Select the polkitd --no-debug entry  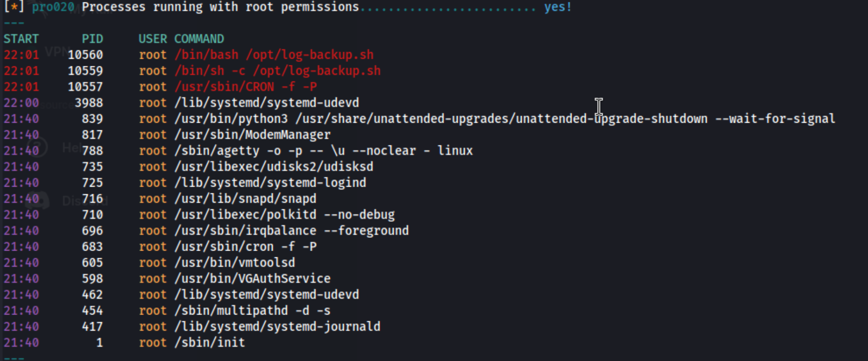[285, 215]
